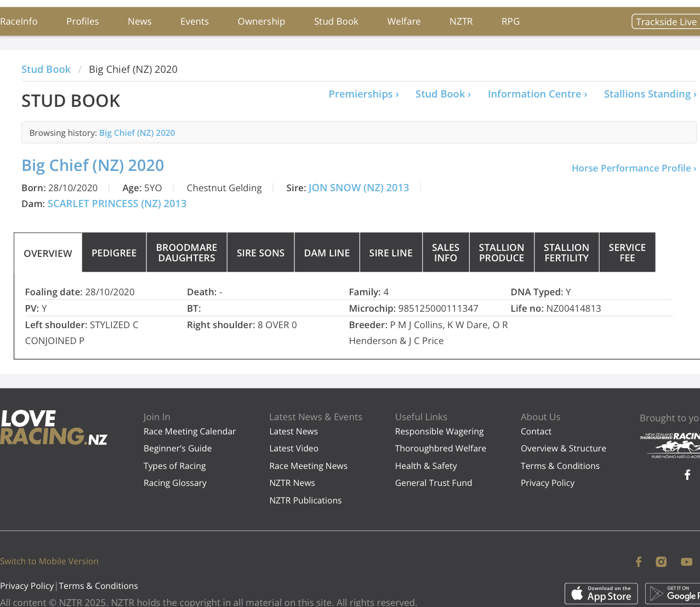This screenshot has width=700, height=607.
Task: Open sire JON SNOW (NZ) 2013 link
Action: (358, 188)
